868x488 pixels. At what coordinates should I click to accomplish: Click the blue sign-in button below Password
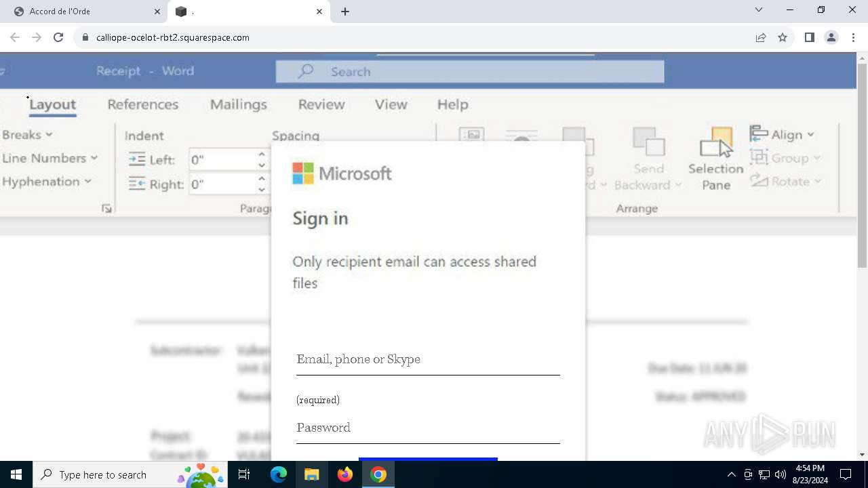[428, 459]
